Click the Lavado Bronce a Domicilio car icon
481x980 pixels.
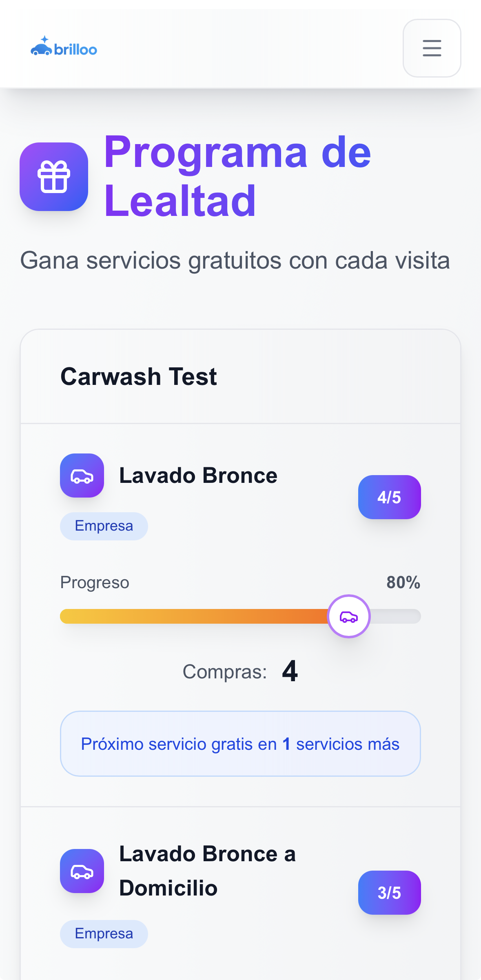point(82,871)
